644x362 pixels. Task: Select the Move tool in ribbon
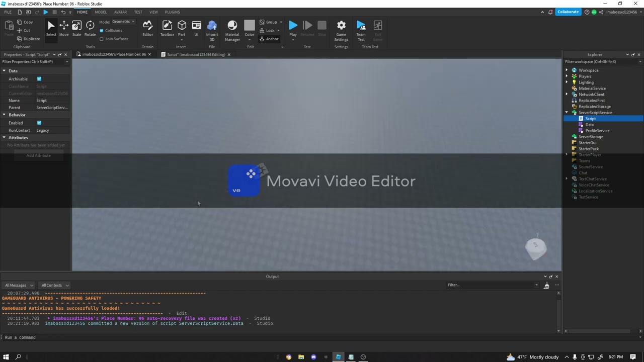(64, 28)
